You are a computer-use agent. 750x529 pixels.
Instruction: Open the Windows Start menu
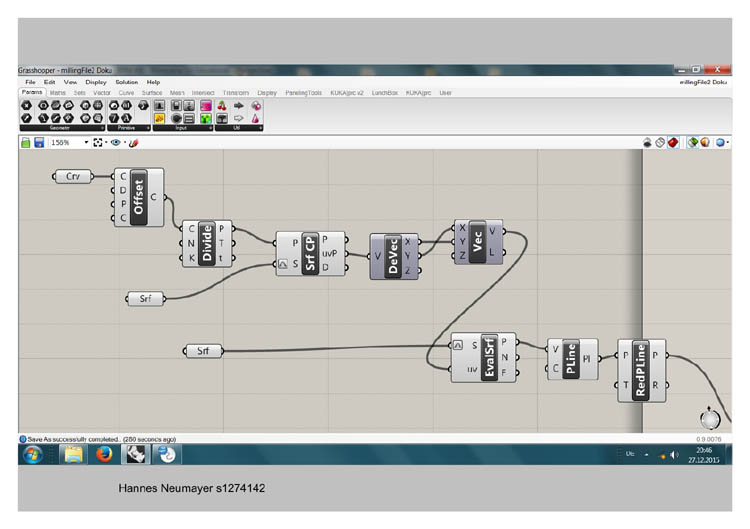(x=33, y=455)
